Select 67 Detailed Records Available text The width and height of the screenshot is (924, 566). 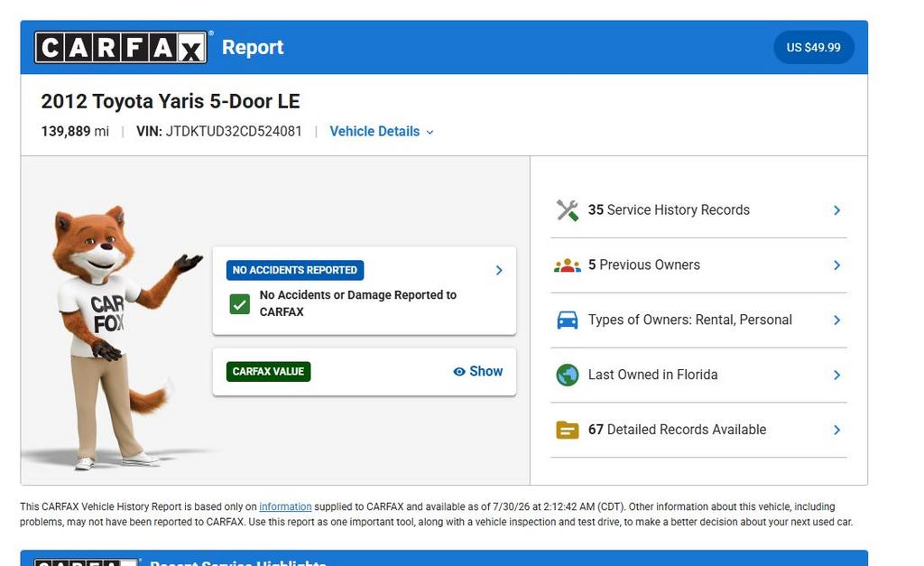tap(677, 429)
